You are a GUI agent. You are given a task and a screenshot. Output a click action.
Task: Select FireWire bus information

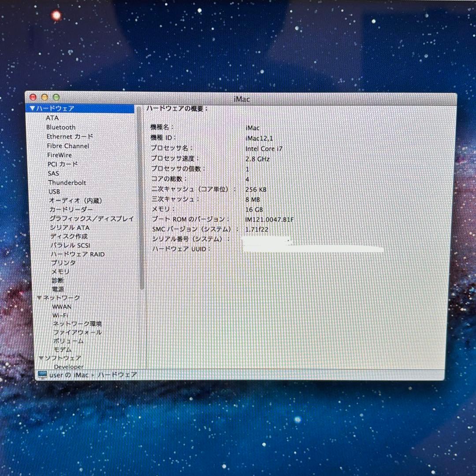[59, 155]
